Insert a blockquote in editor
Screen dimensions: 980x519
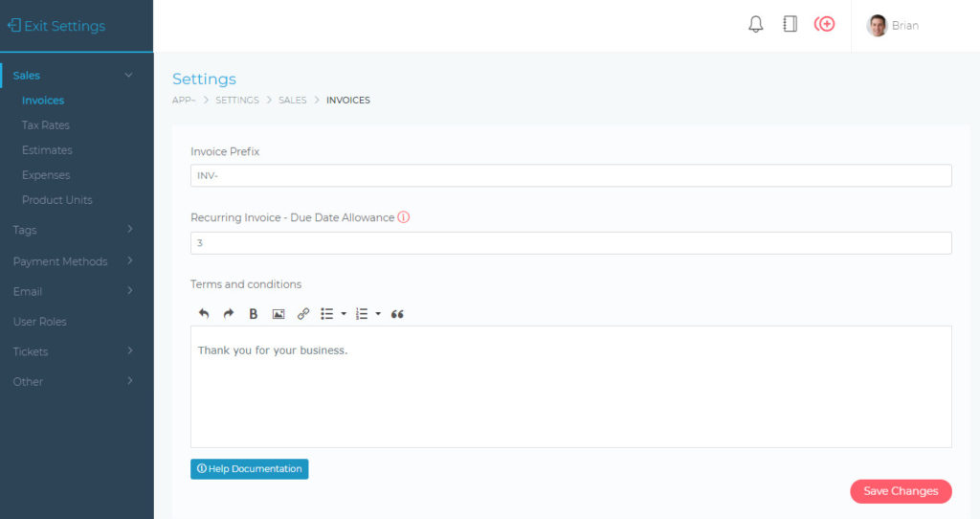click(x=397, y=314)
